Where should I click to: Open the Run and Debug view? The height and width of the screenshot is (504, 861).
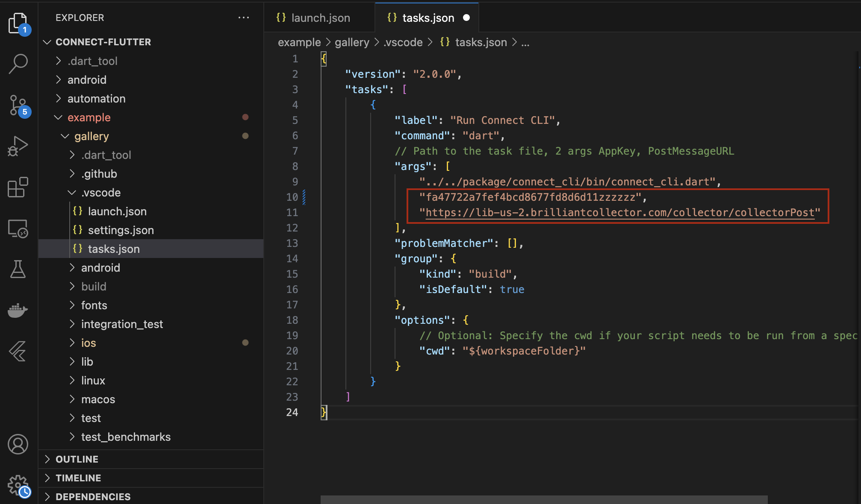click(x=18, y=146)
